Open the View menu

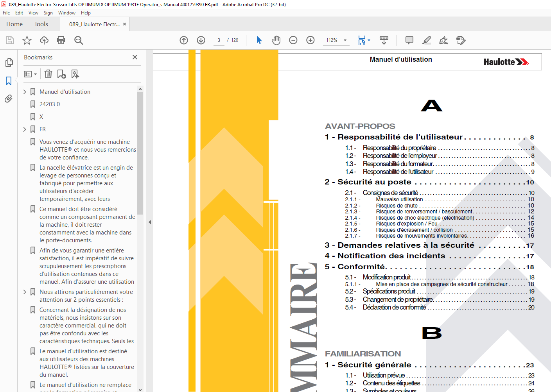pyautogui.click(x=33, y=13)
